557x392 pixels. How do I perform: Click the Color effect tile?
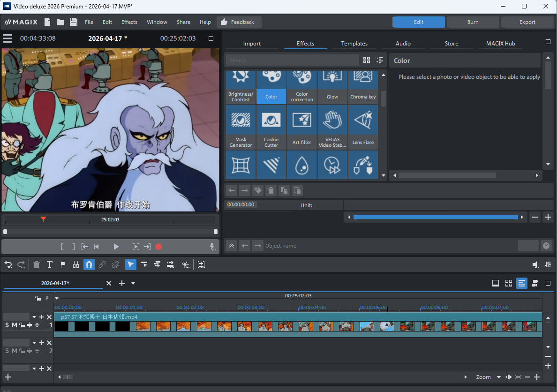coord(271,87)
